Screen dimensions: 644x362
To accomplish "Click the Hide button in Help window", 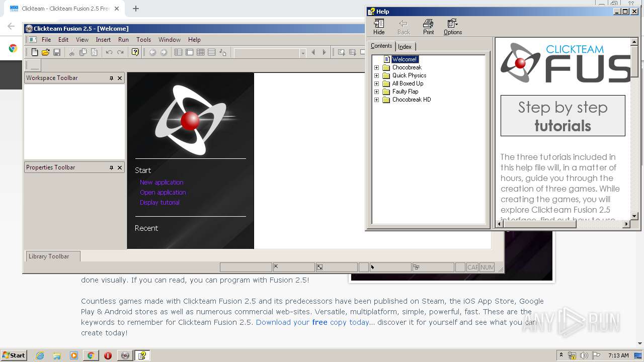I will (x=379, y=27).
